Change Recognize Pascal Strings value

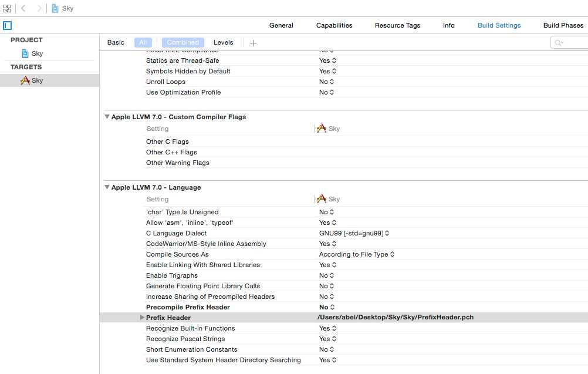click(x=327, y=338)
